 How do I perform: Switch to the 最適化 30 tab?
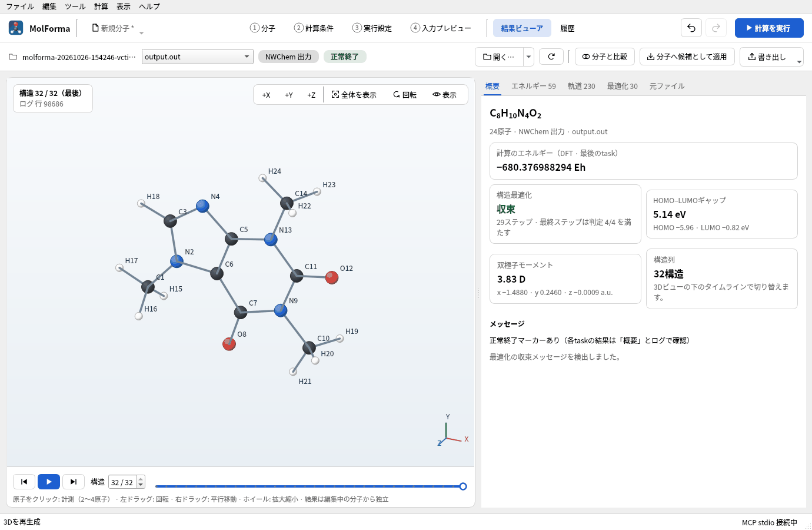pos(623,86)
